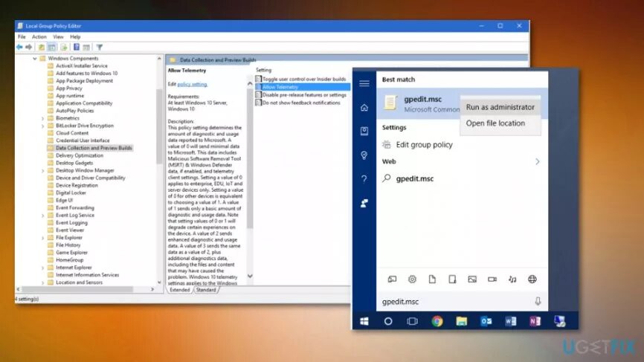Image resolution: width=644 pixels, height=362 pixels.
Task: Filter search results by Videos icon
Action: pos(492,279)
